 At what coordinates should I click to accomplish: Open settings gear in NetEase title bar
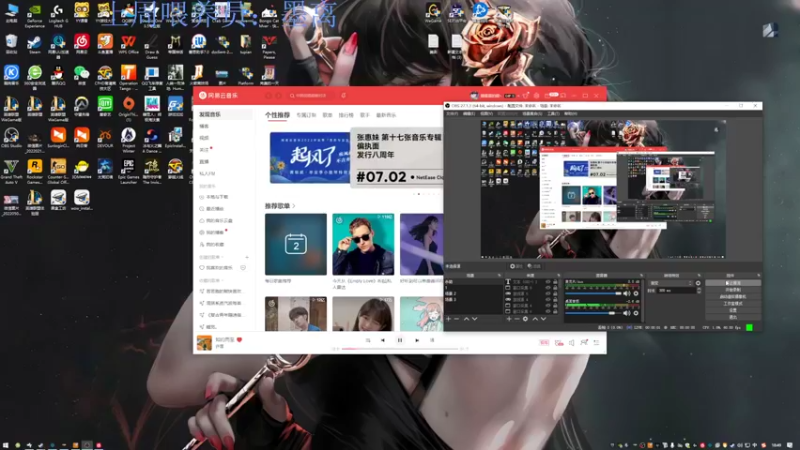(536, 95)
